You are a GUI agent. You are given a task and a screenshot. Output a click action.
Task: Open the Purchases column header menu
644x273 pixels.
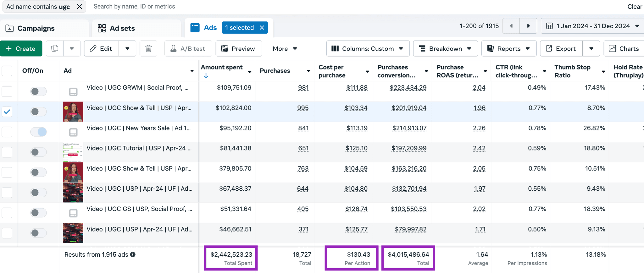pyautogui.click(x=308, y=71)
